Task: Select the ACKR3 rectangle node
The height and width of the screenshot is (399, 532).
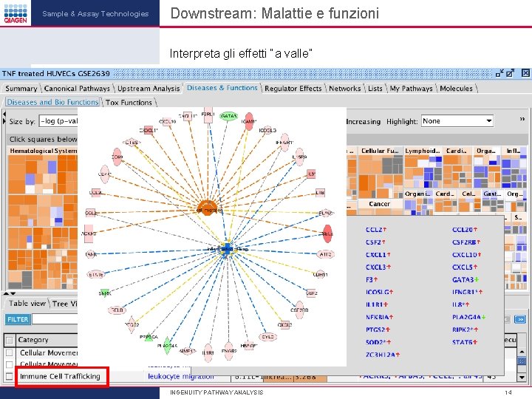Action: click(x=89, y=233)
